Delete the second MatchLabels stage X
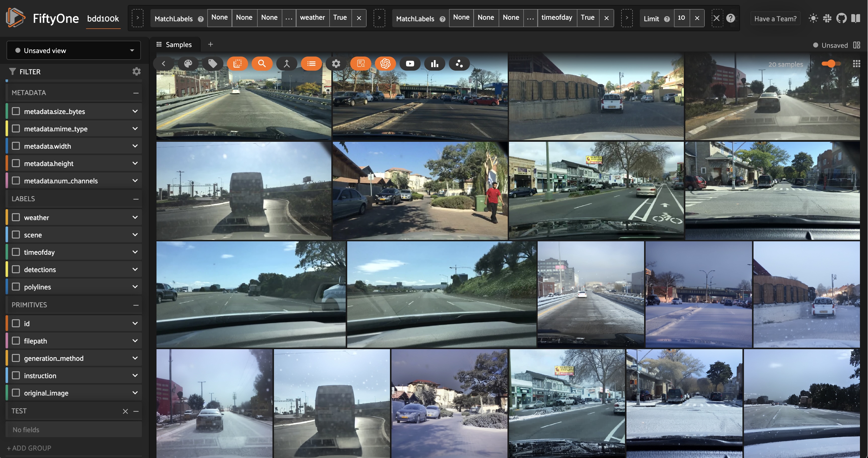This screenshot has height=458, width=868. click(x=607, y=18)
